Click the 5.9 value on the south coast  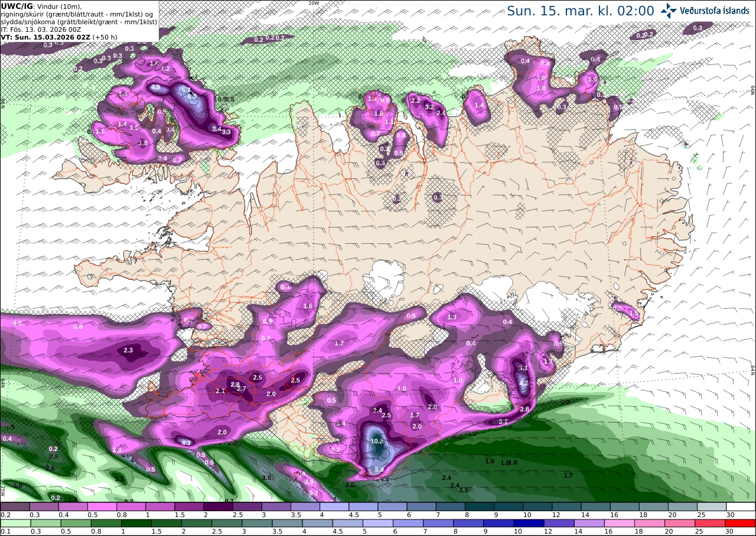(379, 470)
